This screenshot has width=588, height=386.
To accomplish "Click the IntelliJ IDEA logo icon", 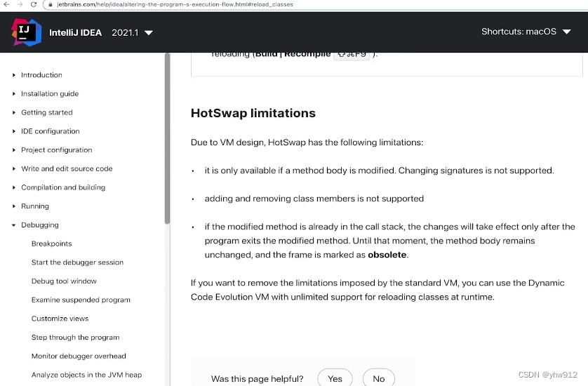I will 26,32.
